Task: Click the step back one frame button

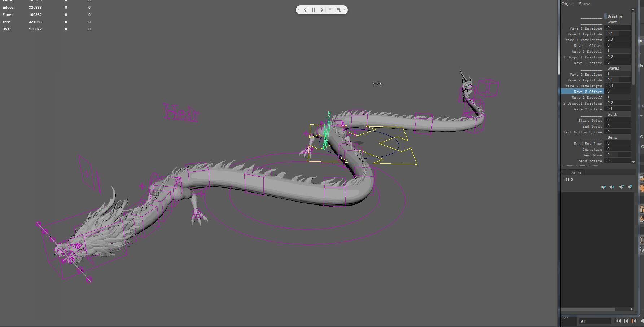Action: pos(626,321)
